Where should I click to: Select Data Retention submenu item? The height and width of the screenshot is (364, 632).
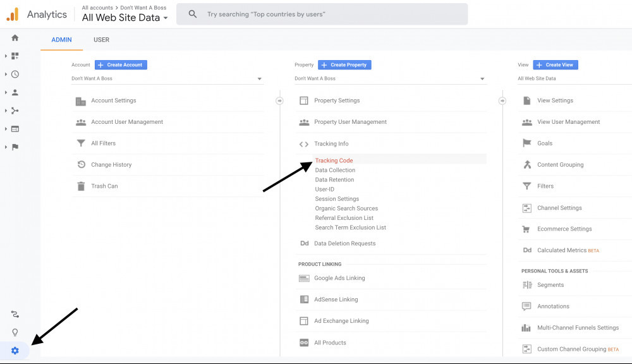coord(334,179)
